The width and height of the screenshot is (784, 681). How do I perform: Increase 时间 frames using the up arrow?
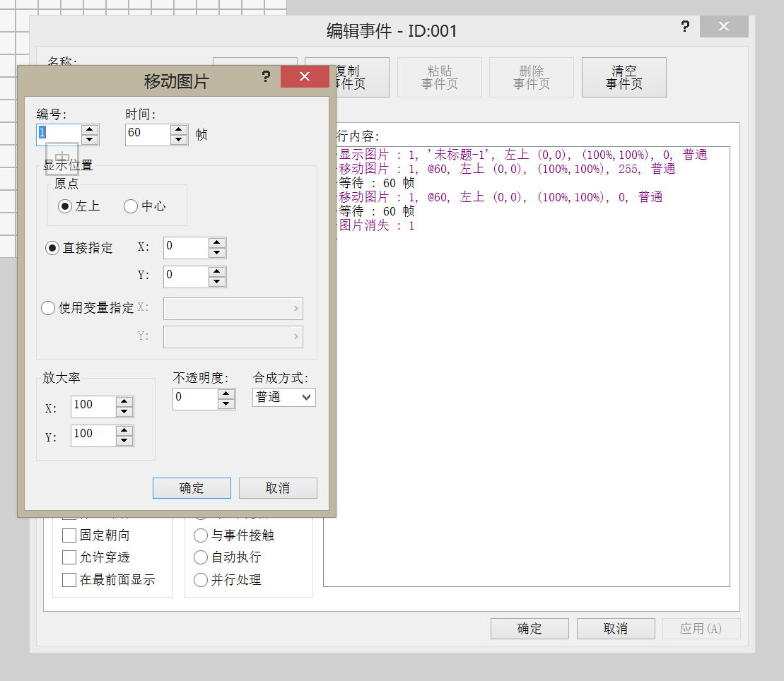point(178,129)
